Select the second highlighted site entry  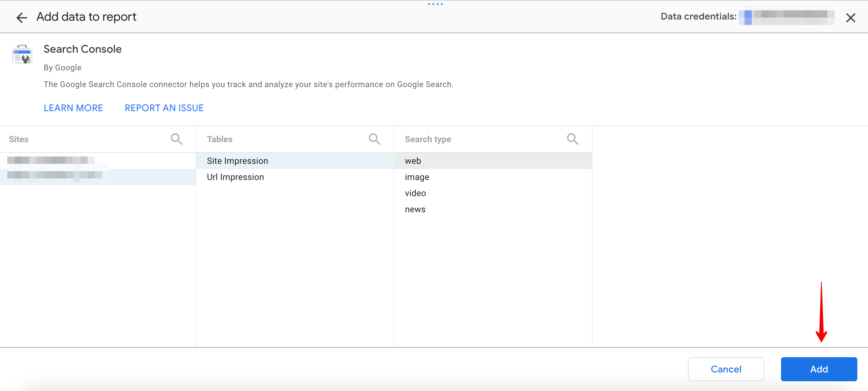tap(98, 177)
